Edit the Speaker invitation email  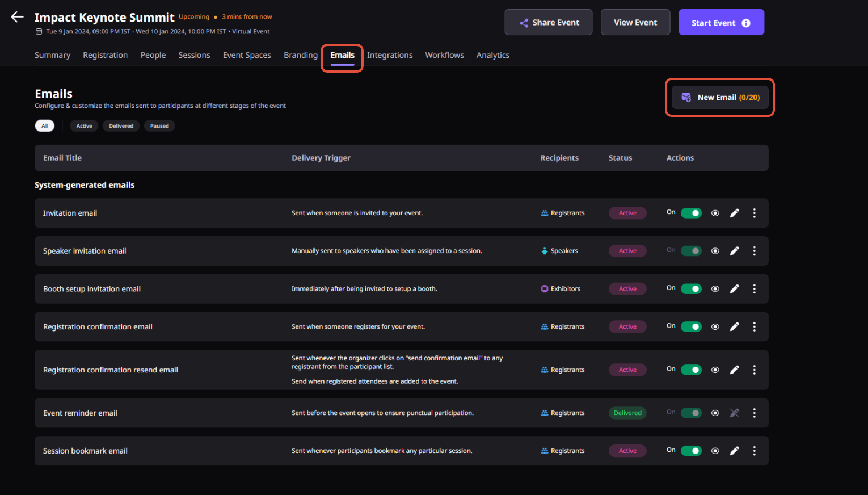(x=734, y=251)
